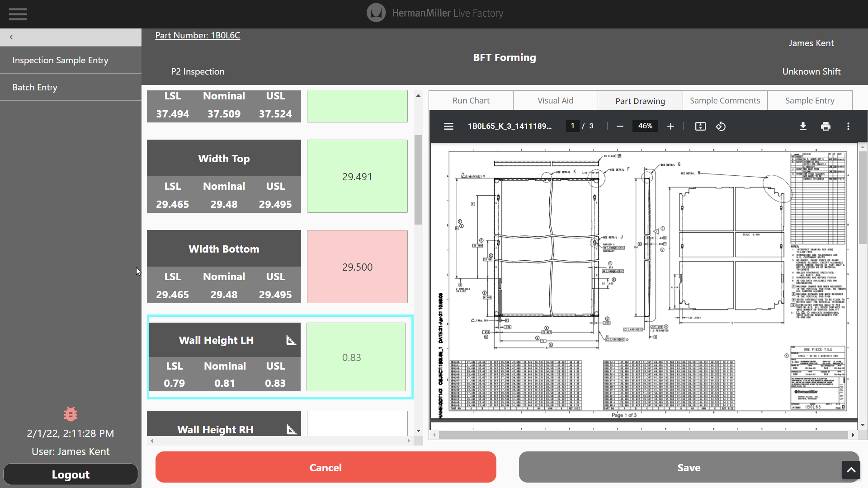Zoom out the PDF drawing
Viewport: 868px width, 488px height.
(x=620, y=126)
